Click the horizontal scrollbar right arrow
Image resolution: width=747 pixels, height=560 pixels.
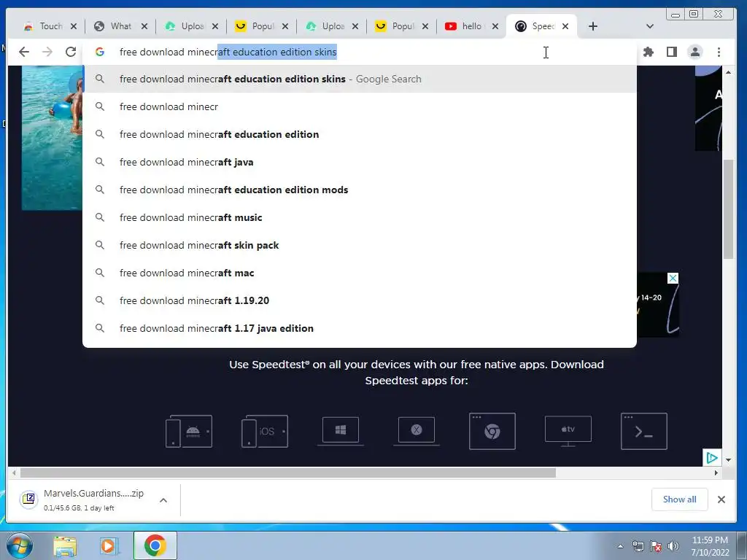[x=716, y=472]
